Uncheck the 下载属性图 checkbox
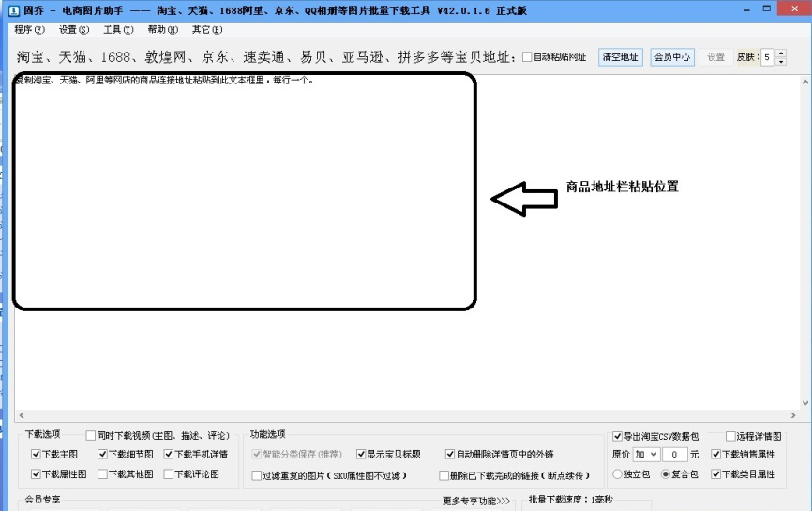The image size is (812, 511). click(36, 473)
